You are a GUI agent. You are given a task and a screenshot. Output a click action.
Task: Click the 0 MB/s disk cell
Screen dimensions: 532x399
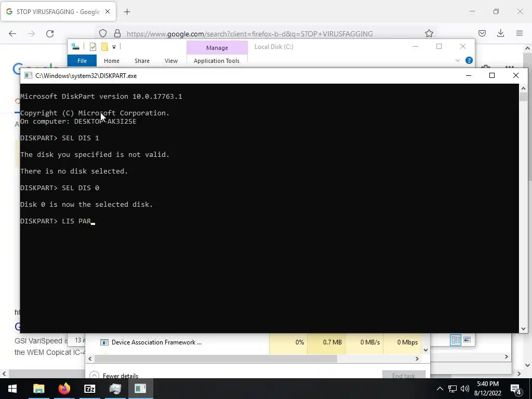coord(364,342)
